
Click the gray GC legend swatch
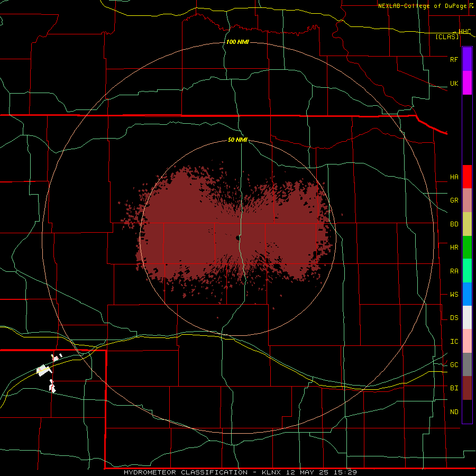coord(467,364)
